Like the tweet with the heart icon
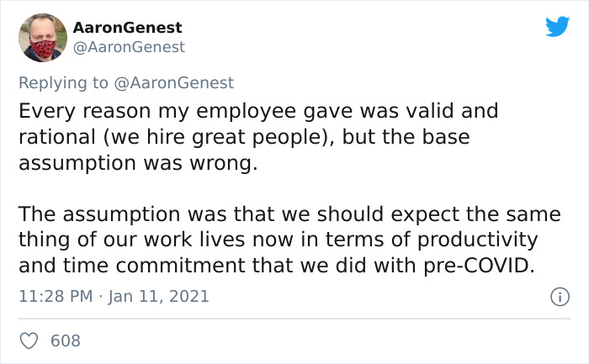589x364 pixels. [29, 340]
